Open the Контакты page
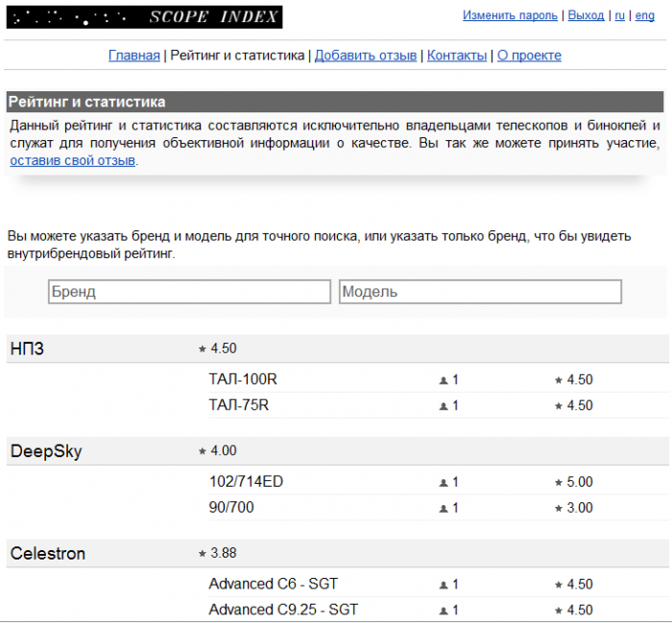This screenshot has height=623, width=672. click(457, 56)
